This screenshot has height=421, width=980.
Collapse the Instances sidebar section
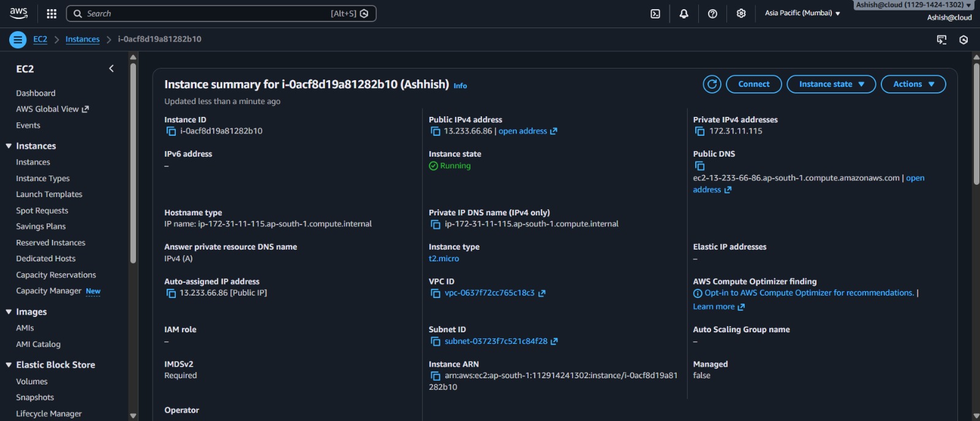[9, 146]
